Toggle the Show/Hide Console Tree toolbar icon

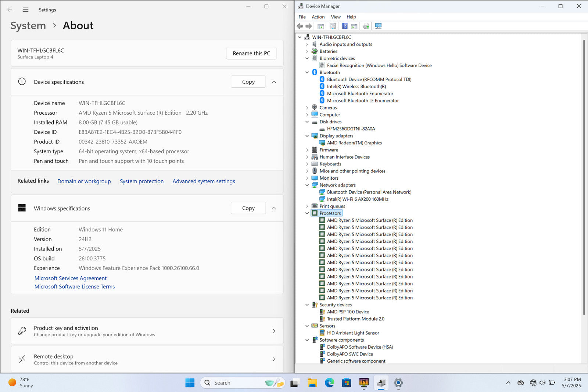[x=321, y=26]
